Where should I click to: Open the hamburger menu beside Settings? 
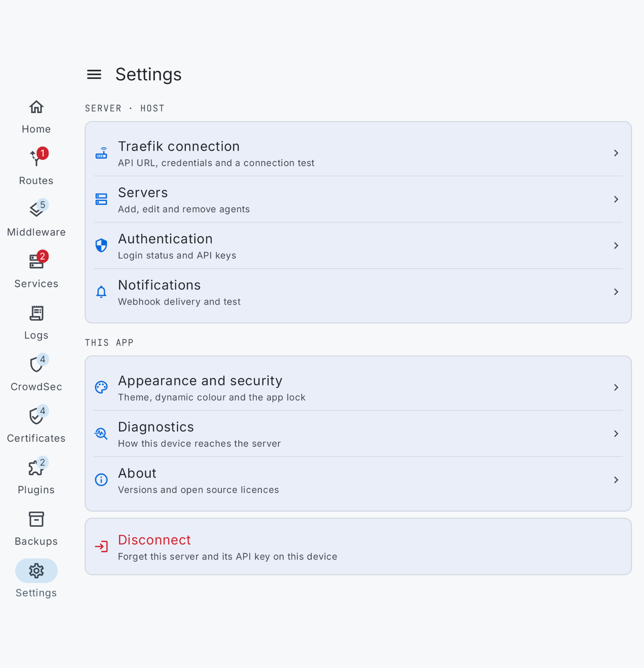[94, 74]
